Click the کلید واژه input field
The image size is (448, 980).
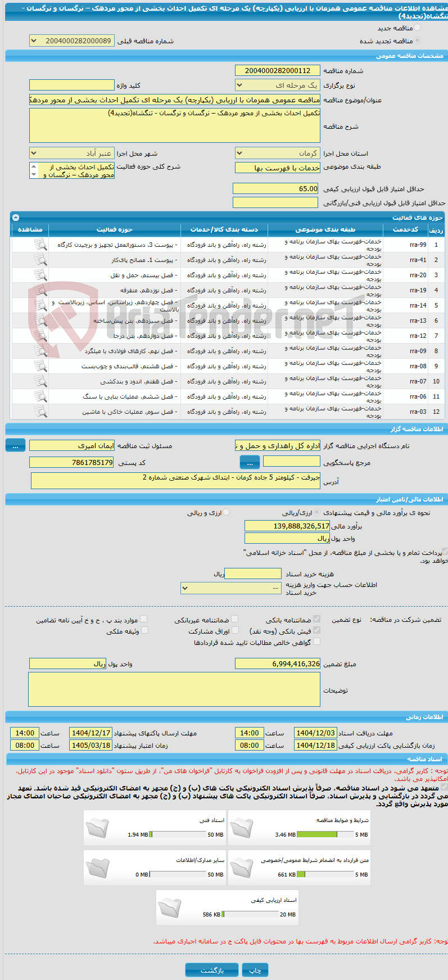72,85
